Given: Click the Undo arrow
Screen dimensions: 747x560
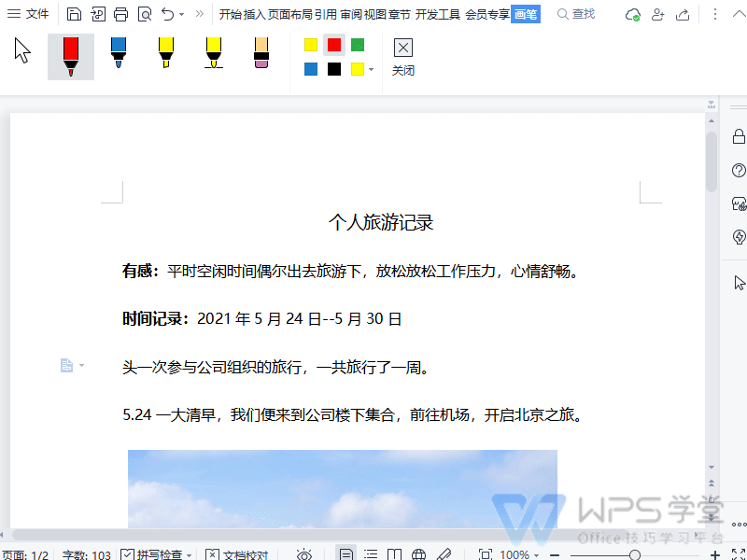Looking at the screenshot, I should click(x=168, y=14).
